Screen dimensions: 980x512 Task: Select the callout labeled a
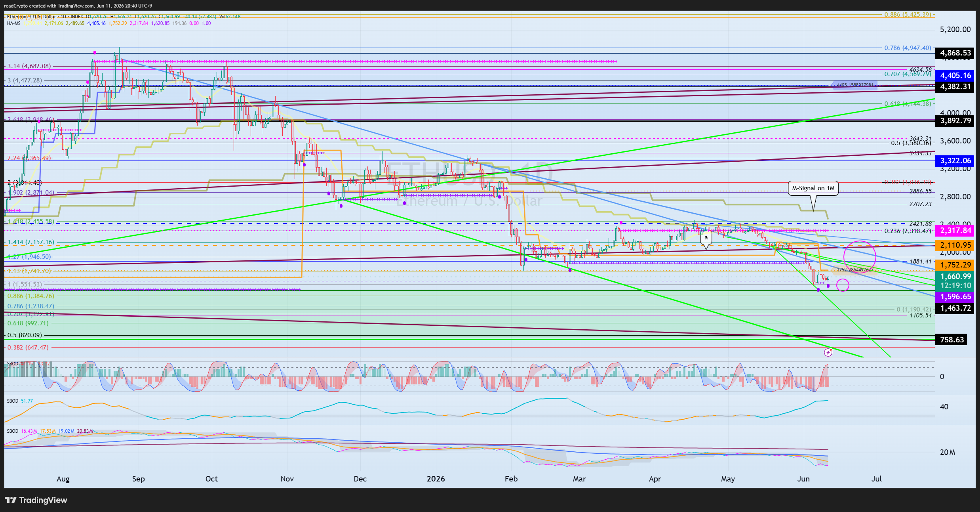pos(706,238)
